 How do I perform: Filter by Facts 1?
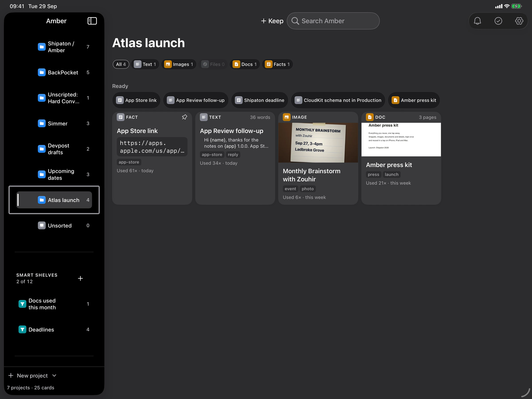(x=277, y=64)
